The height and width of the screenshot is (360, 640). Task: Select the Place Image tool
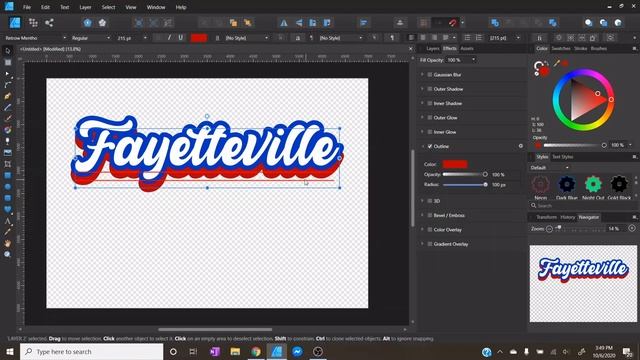tap(7, 153)
